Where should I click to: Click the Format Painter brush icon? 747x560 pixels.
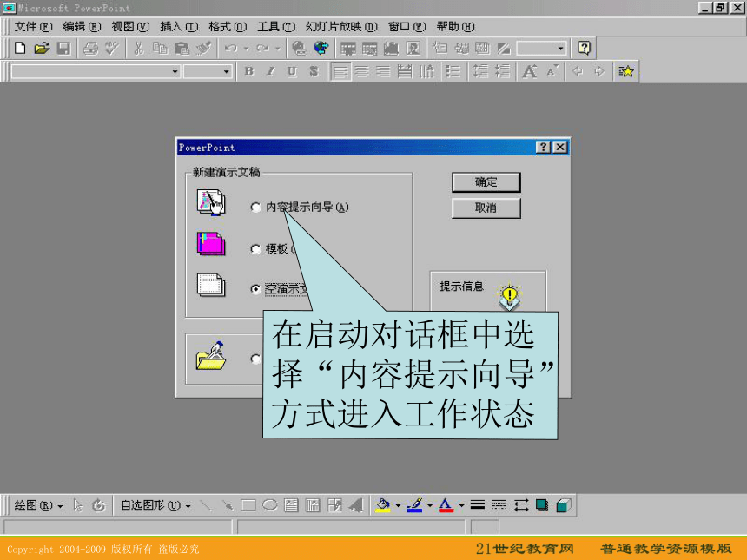[203, 48]
